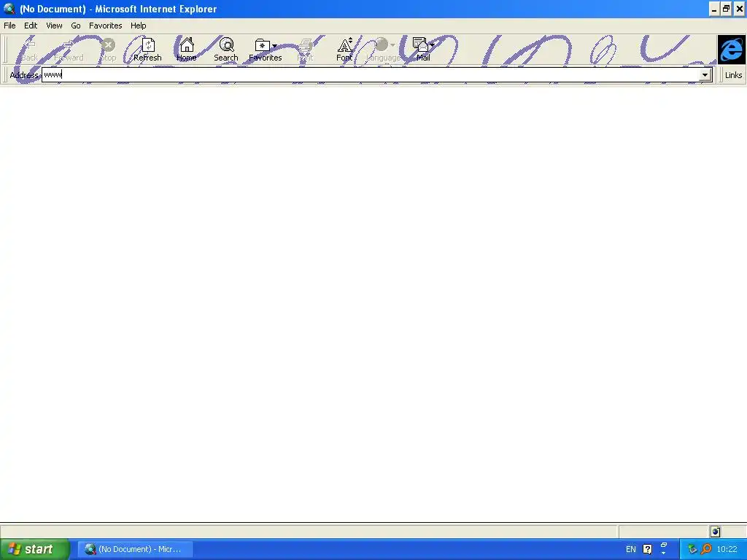
Task: Click the Address label
Action: 24,75
